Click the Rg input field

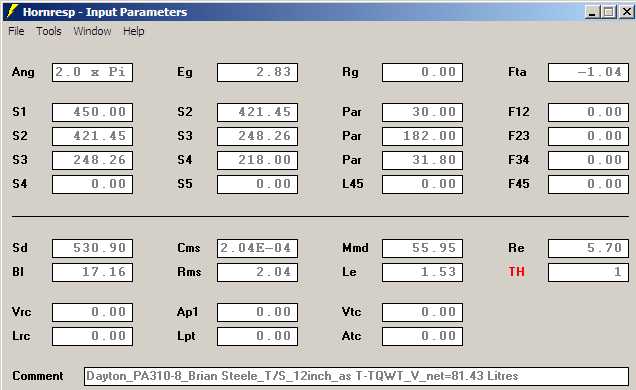423,73
